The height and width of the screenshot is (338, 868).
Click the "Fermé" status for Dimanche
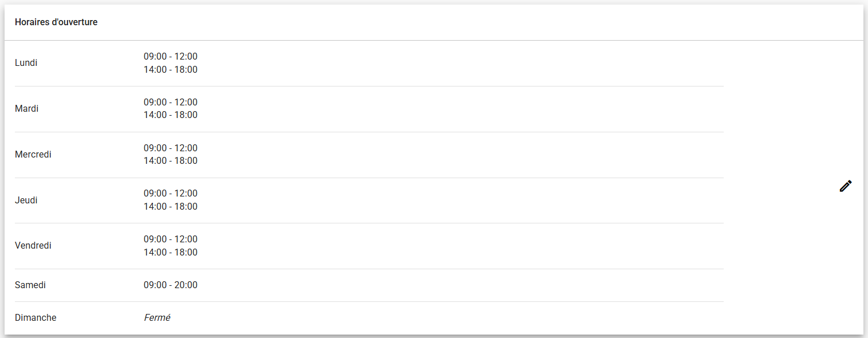pyautogui.click(x=157, y=317)
